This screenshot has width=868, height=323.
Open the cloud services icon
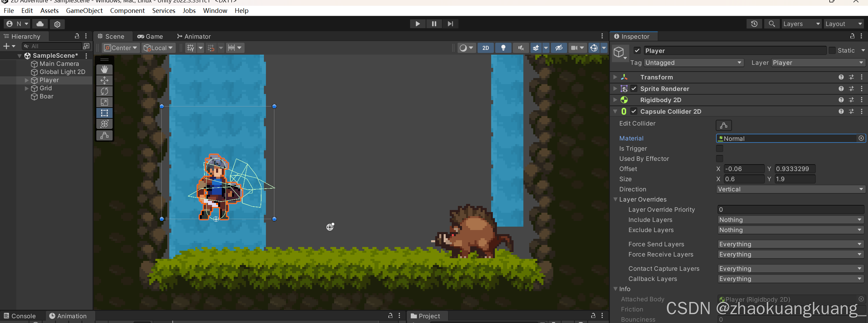pos(40,24)
